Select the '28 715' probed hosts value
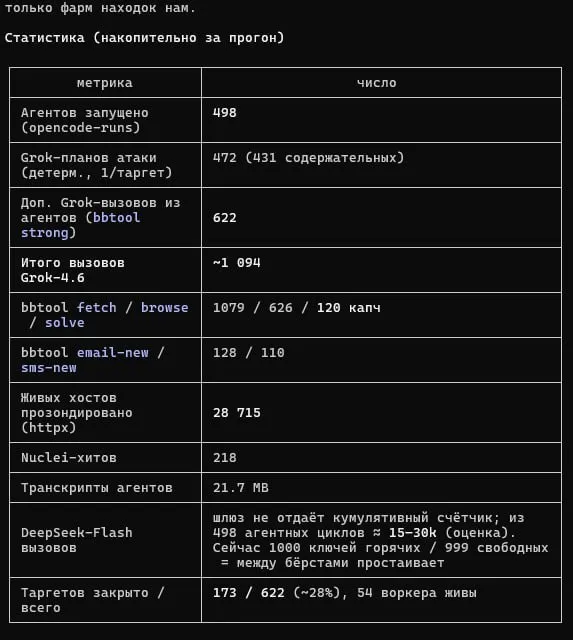 pos(236,412)
